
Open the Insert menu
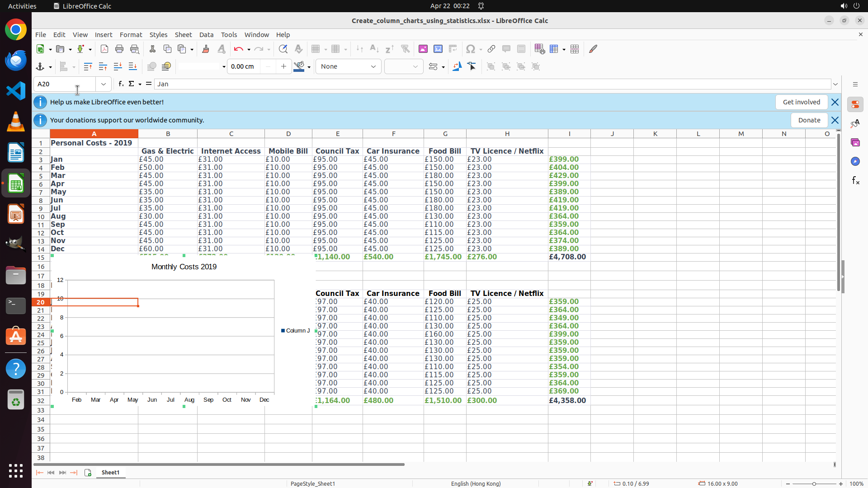coord(104,35)
